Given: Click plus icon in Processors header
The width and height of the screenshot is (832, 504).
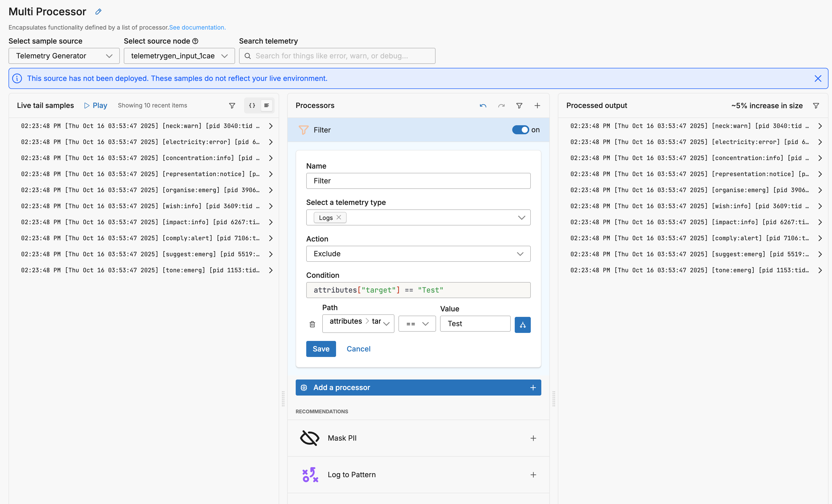Looking at the screenshot, I should tap(537, 106).
